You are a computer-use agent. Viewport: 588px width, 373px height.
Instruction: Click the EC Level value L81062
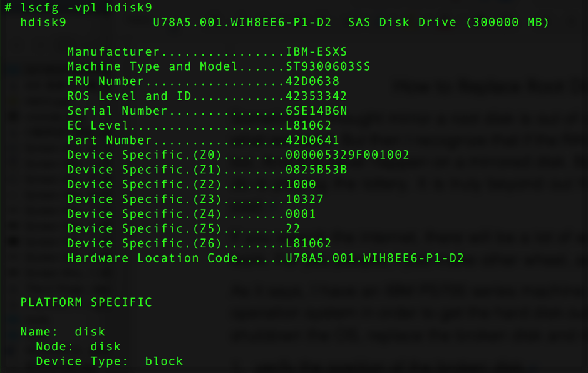point(309,126)
